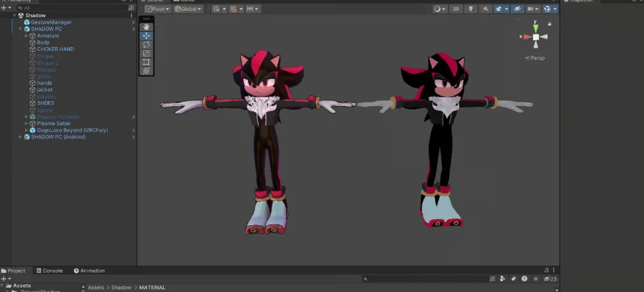Screen dimensions: 644x292
Task: Open the Animation tab
Action: click(x=89, y=271)
